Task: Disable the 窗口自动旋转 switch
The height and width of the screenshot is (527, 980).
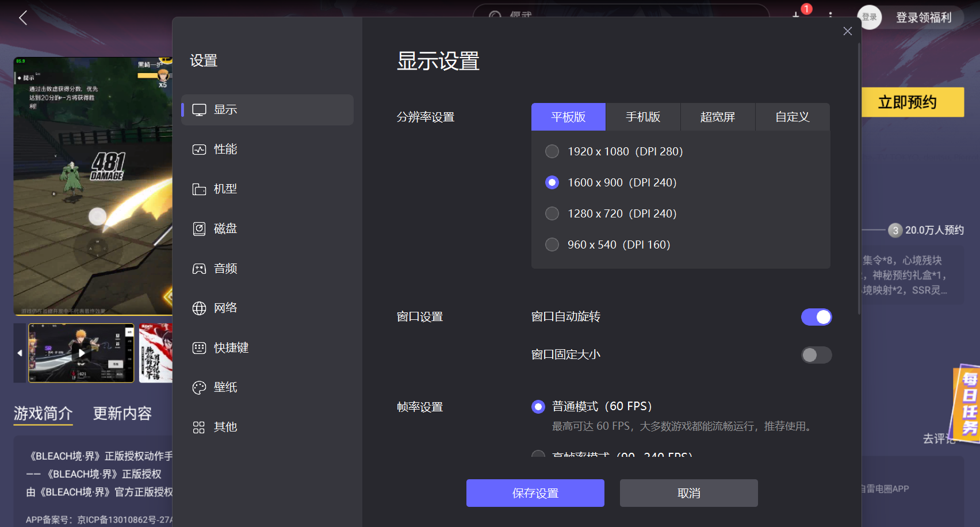Action: point(816,317)
